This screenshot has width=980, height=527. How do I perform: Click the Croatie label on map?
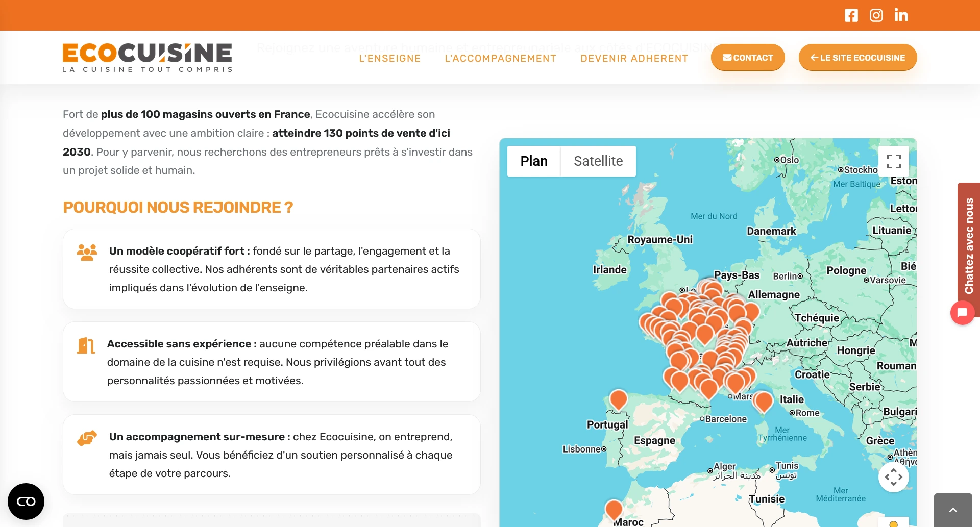[812, 374]
